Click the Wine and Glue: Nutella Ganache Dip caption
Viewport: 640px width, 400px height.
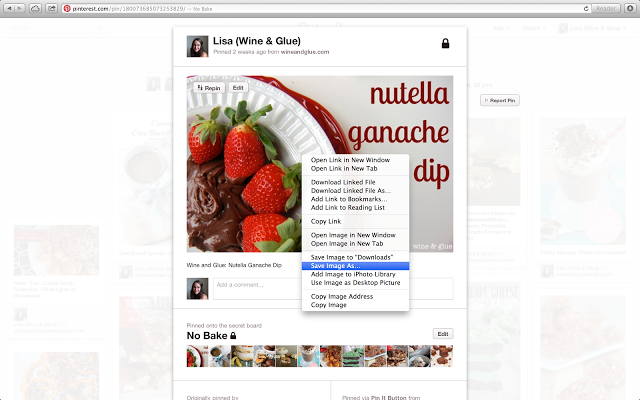[234, 265]
